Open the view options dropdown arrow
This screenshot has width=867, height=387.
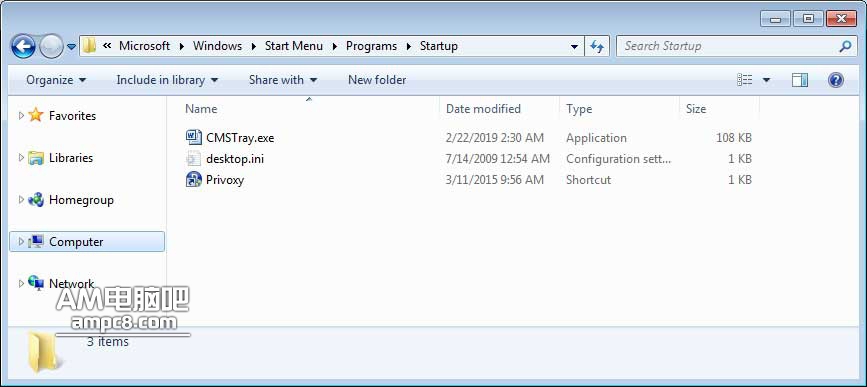click(766, 80)
